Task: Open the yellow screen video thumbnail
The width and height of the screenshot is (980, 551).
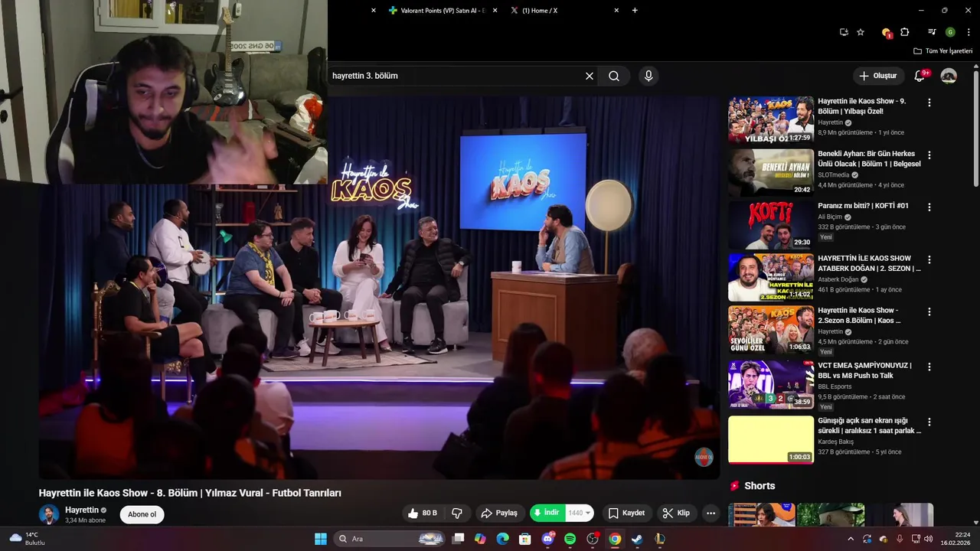Action: click(771, 439)
